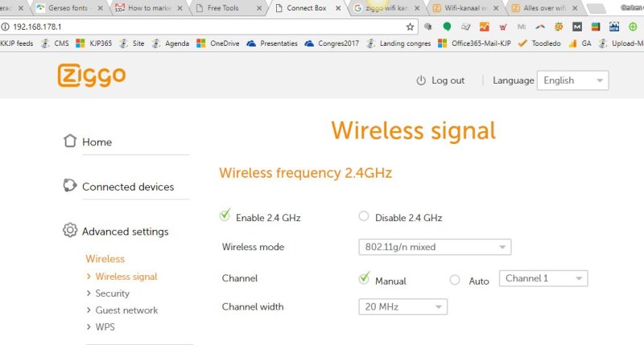
Task: Click the Ziggo logo
Action: pos(91,76)
